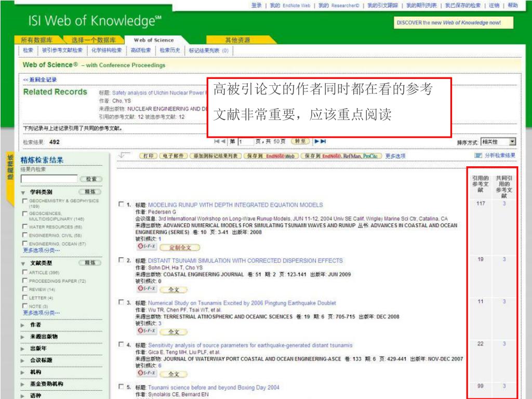This screenshot has width=532, height=399.
Task: Click 精炼 button beside 学科类别
Action: tap(90, 192)
